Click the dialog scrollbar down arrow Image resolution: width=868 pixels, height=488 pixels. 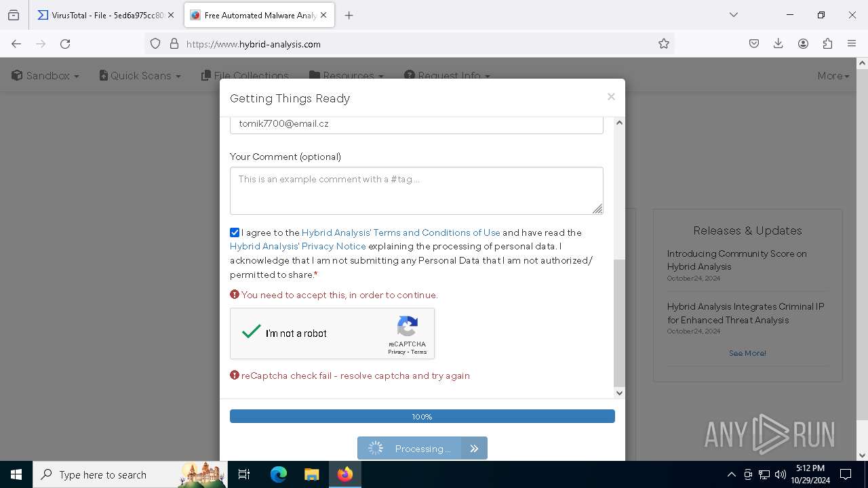619,392
